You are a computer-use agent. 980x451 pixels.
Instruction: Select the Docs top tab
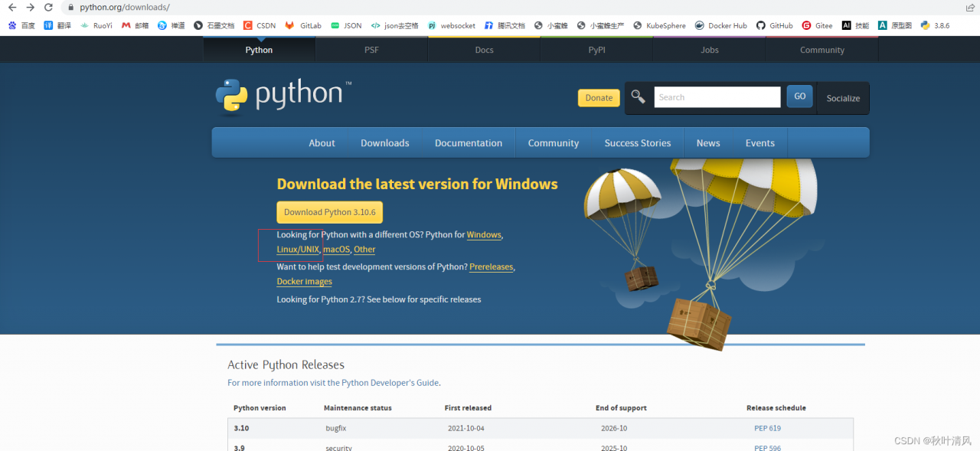click(484, 50)
